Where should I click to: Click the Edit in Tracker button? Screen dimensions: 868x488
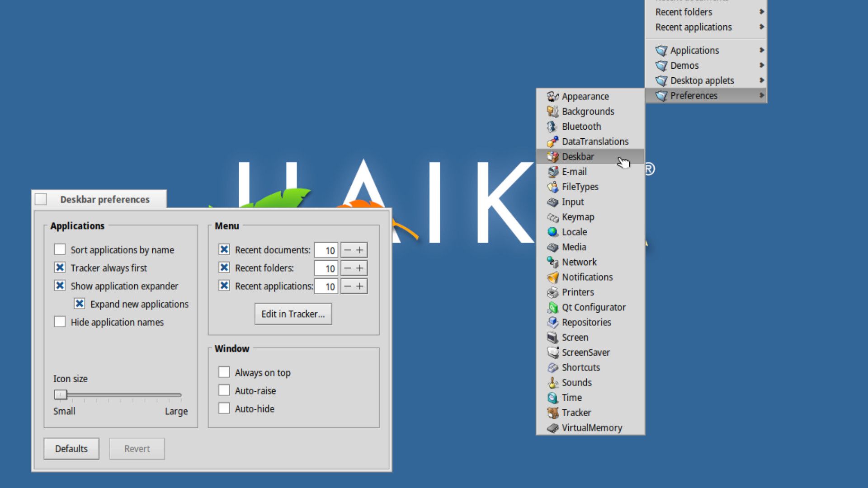pos(293,314)
